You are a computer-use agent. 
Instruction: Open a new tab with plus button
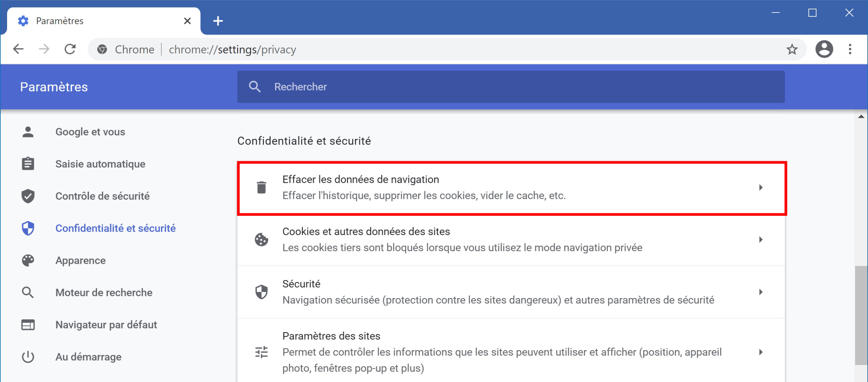click(218, 21)
